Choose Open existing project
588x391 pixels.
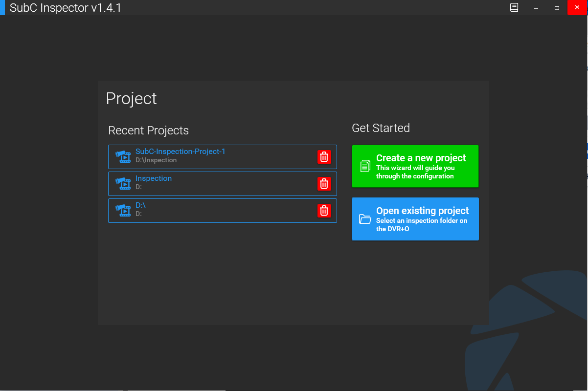pos(422,211)
